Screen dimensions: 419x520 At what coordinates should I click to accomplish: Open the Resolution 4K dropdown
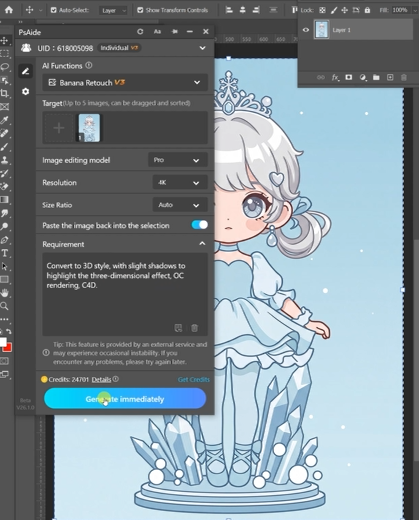[x=180, y=183]
